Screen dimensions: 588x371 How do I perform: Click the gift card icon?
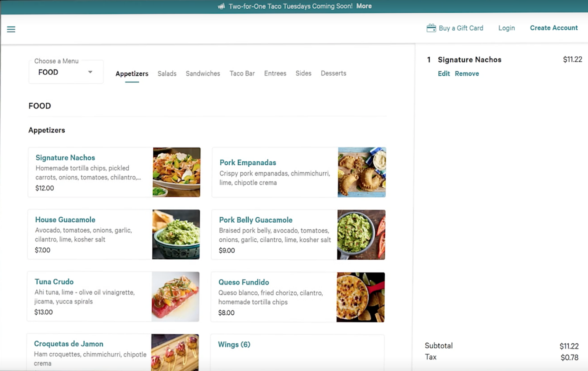tap(431, 27)
